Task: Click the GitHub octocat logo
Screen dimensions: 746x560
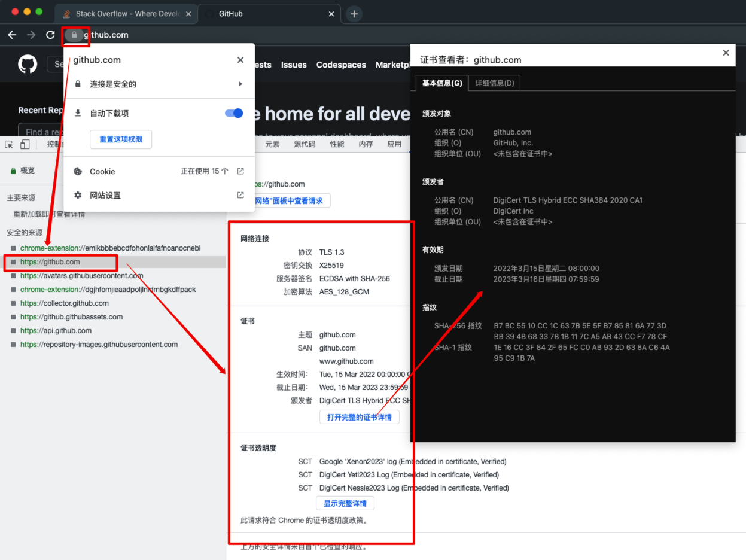Action: (28, 64)
